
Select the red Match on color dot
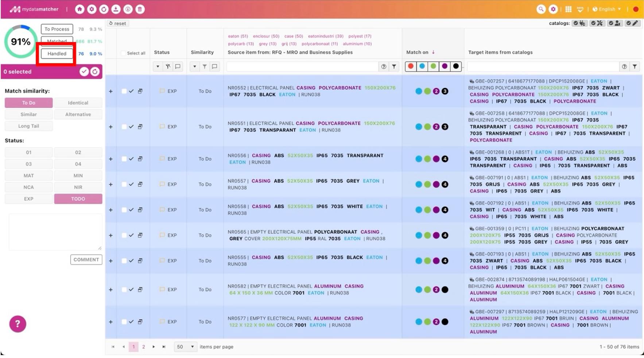click(411, 66)
